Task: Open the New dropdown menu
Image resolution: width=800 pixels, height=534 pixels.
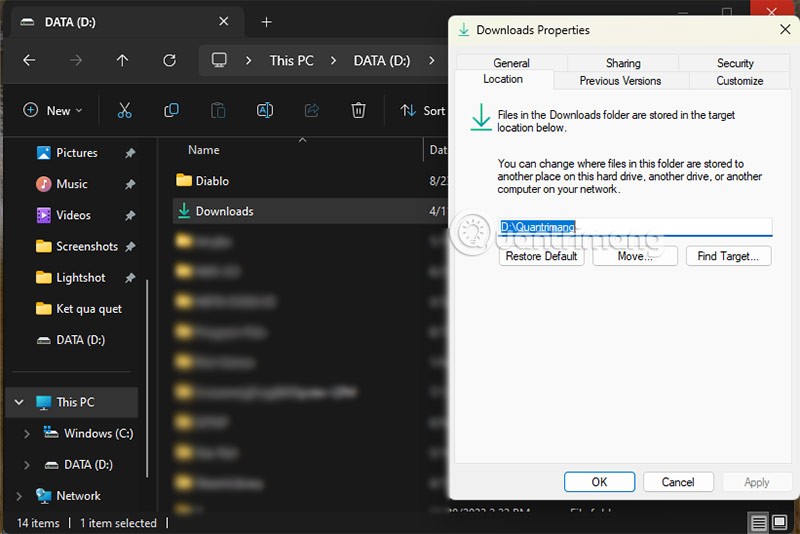Action: coord(52,111)
